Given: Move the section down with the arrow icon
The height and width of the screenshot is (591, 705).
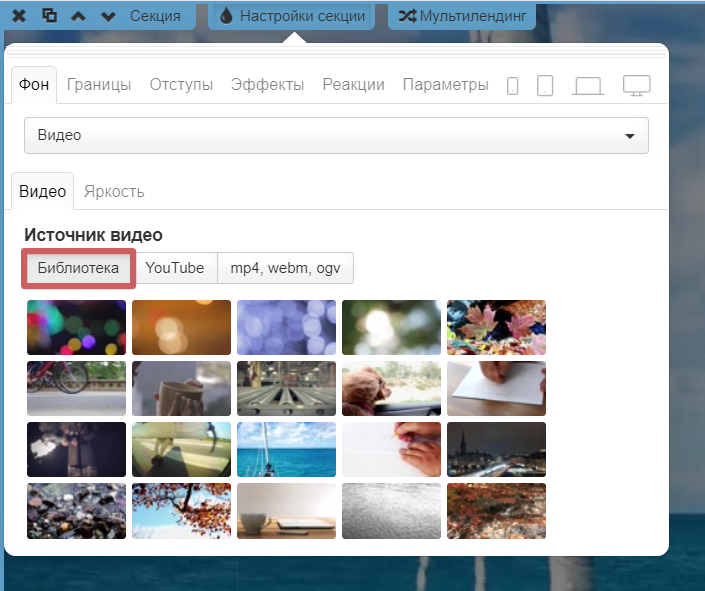Looking at the screenshot, I should 109,16.
